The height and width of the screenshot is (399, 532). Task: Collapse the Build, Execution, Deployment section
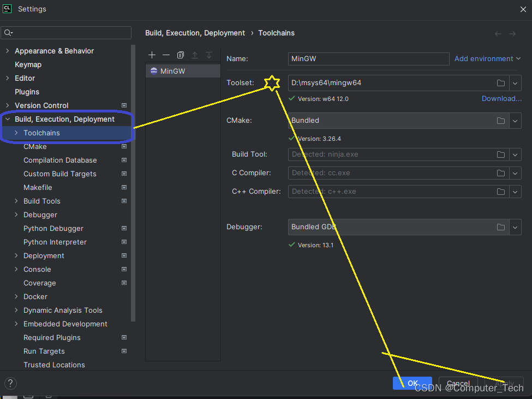pyautogui.click(x=7, y=119)
